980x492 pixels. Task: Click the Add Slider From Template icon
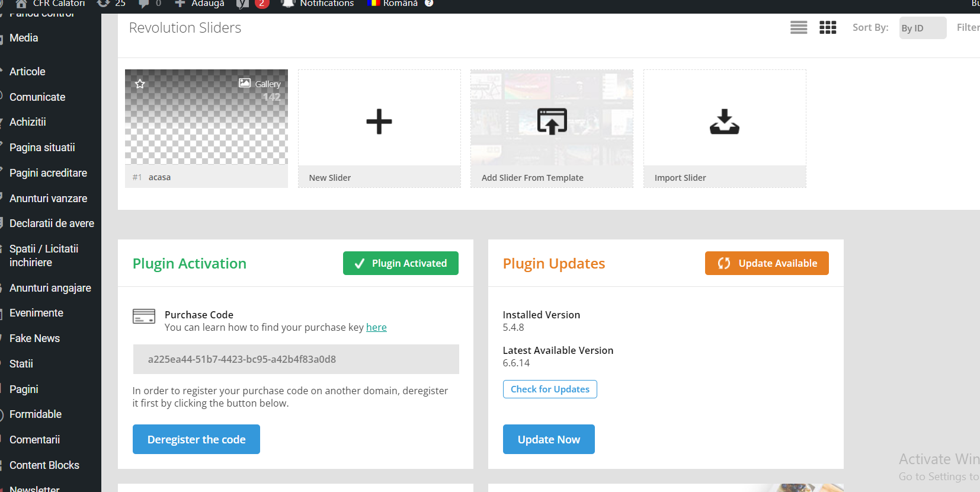(552, 122)
